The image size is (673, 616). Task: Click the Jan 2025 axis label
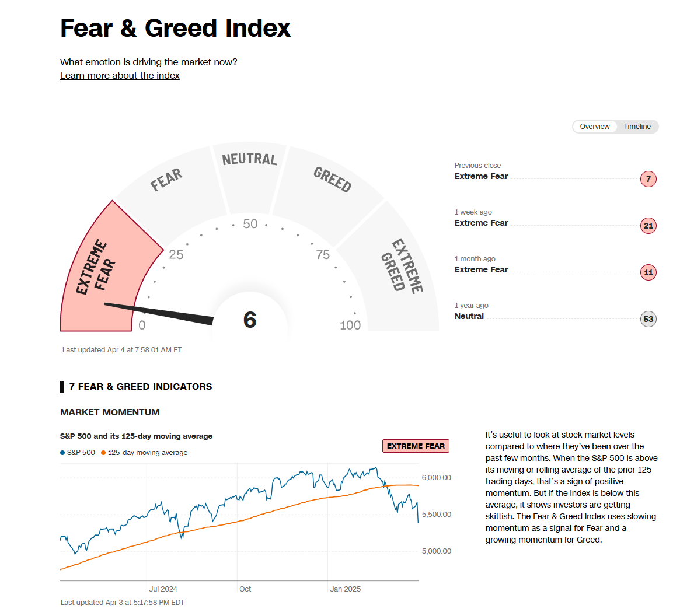pyautogui.click(x=345, y=589)
